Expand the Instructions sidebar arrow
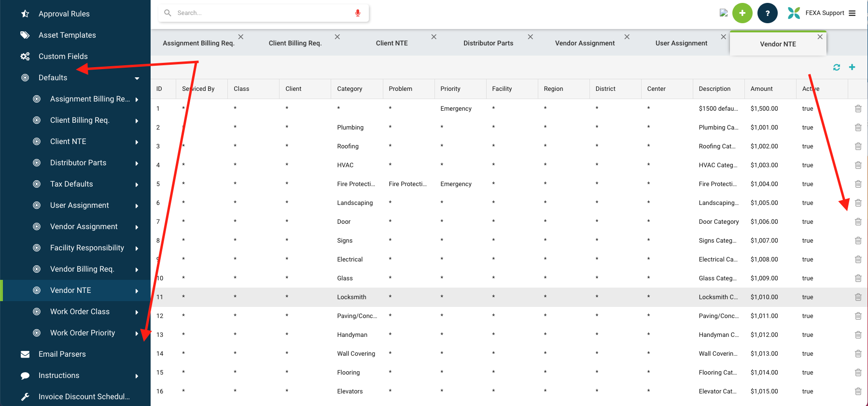 point(137,376)
